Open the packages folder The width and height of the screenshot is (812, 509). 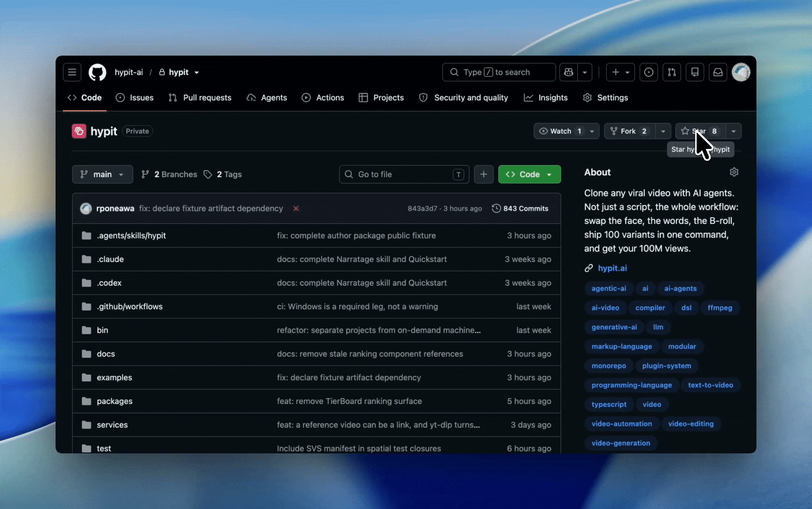click(114, 401)
